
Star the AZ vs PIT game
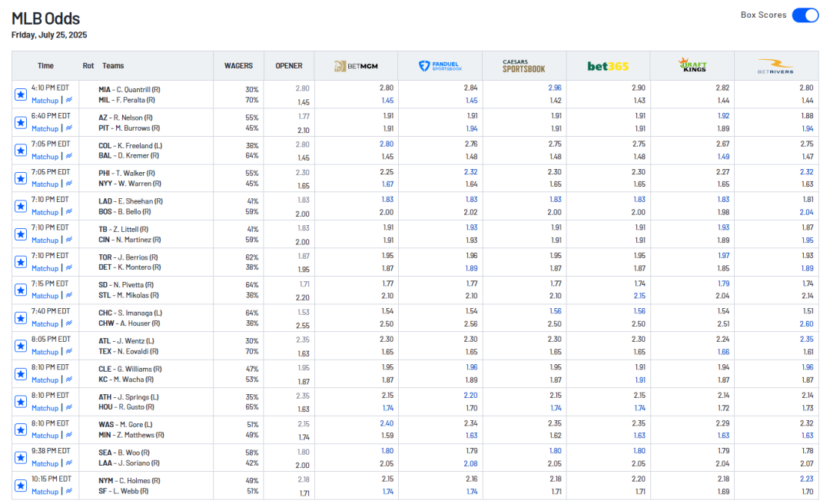point(21,123)
